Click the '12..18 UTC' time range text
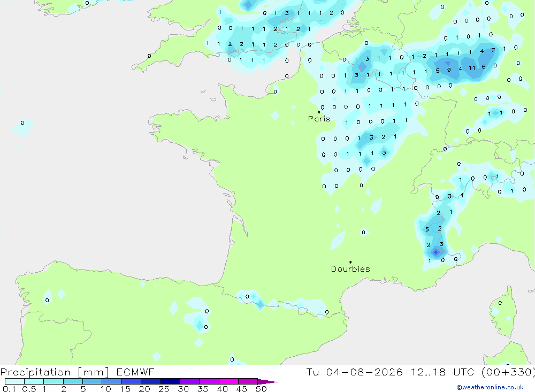The height and width of the screenshot is (392, 535). click(x=443, y=372)
